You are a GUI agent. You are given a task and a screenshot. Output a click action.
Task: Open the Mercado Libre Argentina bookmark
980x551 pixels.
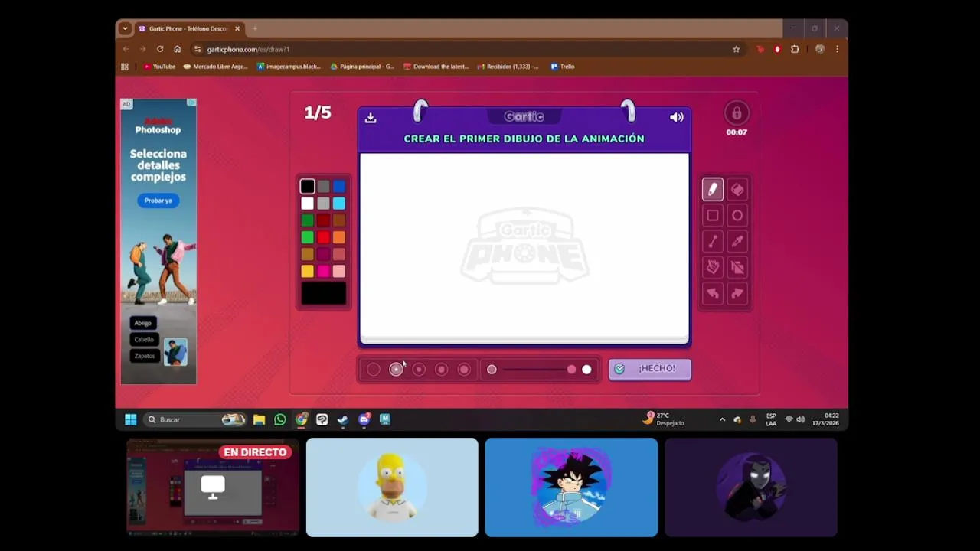(216, 67)
